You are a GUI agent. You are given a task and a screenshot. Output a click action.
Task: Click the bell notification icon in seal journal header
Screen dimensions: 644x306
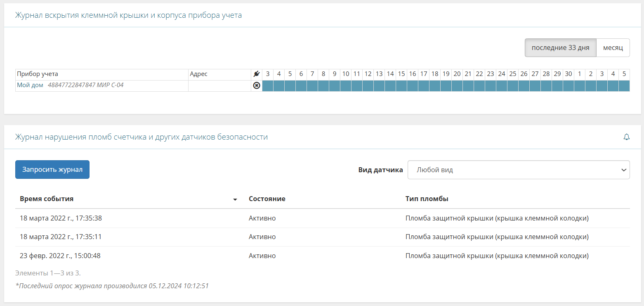(626, 137)
